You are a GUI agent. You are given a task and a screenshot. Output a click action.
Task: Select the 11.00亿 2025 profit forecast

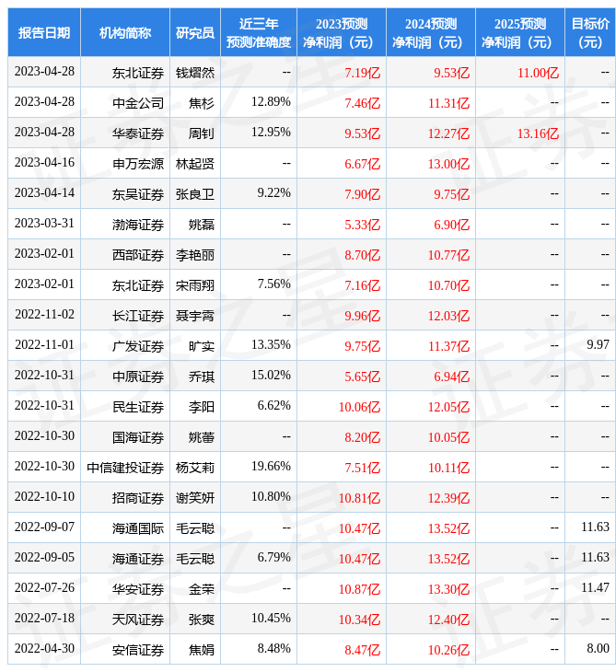(538, 73)
